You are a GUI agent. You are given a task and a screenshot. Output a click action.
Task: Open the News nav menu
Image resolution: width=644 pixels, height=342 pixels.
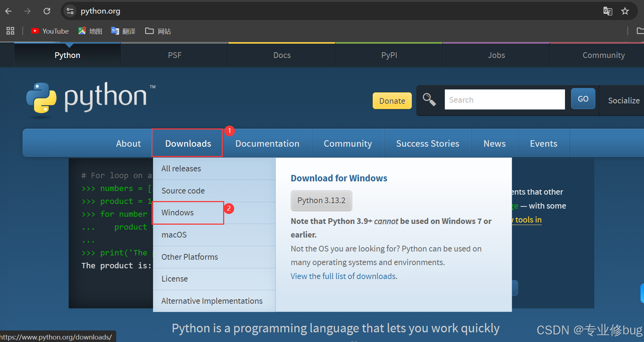click(x=495, y=143)
